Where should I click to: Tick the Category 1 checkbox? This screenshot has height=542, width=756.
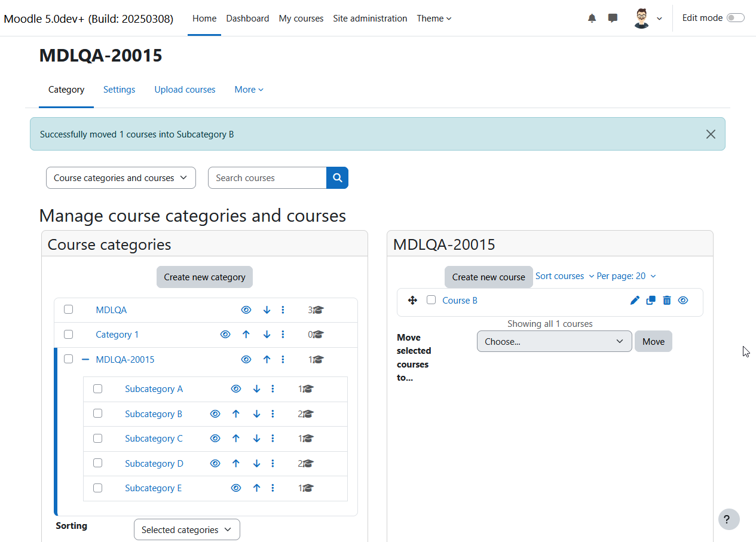point(69,334)
